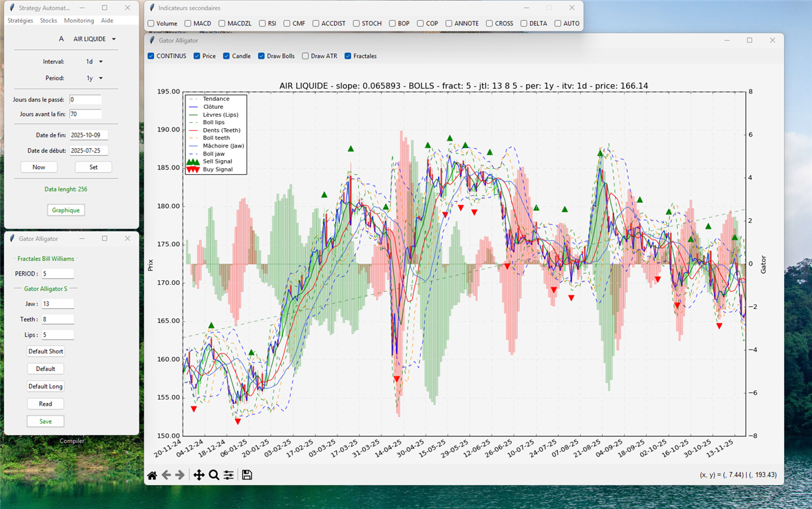This screenshot has width=812, height=509.
Task: Click the Save figure disk icon
Action: (x=247, y=475)
